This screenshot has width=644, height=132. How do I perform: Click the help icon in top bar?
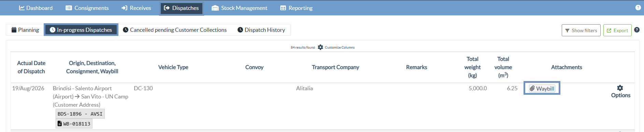pyautogui.click(x=638, y=8)
